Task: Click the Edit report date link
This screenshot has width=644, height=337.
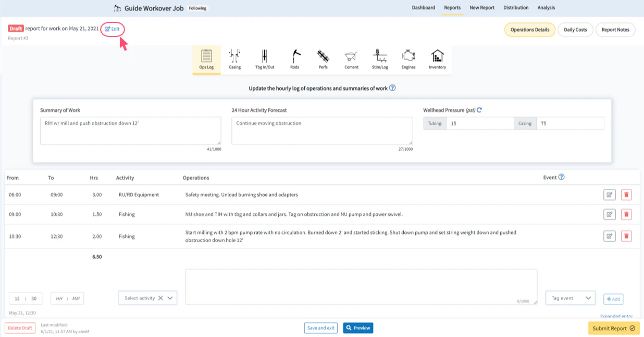Action: (x=113, y=29)
